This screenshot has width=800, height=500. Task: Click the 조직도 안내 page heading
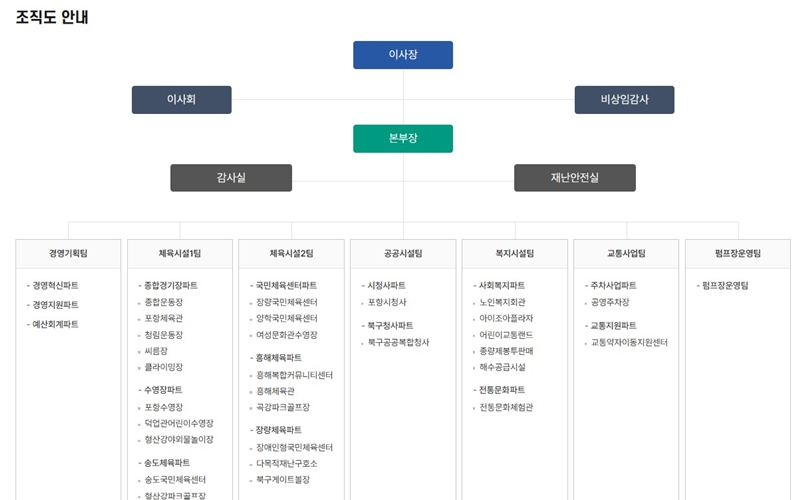(52, 17)
